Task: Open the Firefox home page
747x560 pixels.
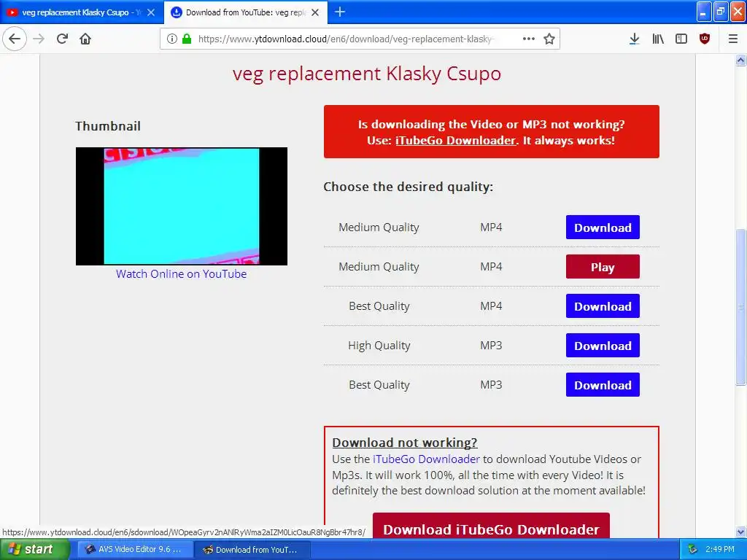Action: tap(85, 39)
